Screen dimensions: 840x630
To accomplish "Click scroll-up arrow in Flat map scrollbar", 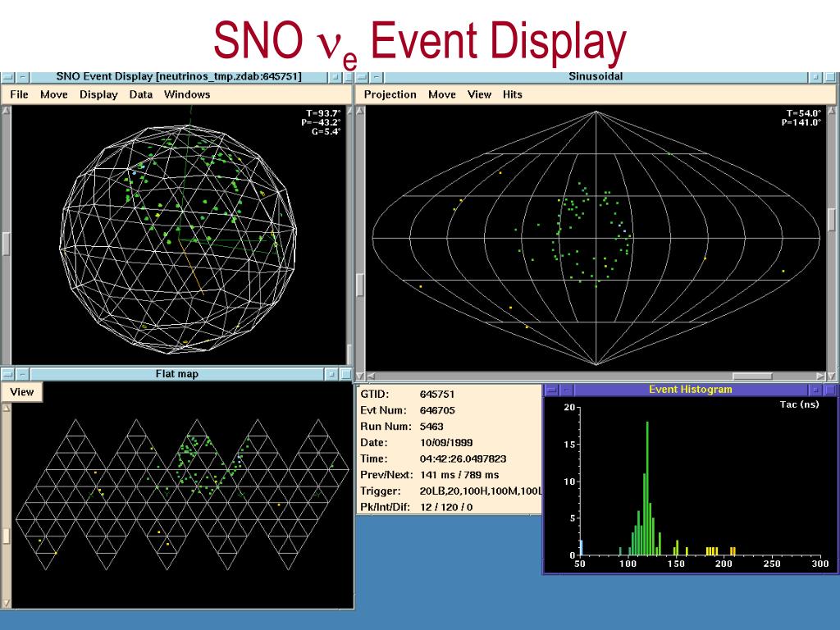I will click(x=7, y=409).
